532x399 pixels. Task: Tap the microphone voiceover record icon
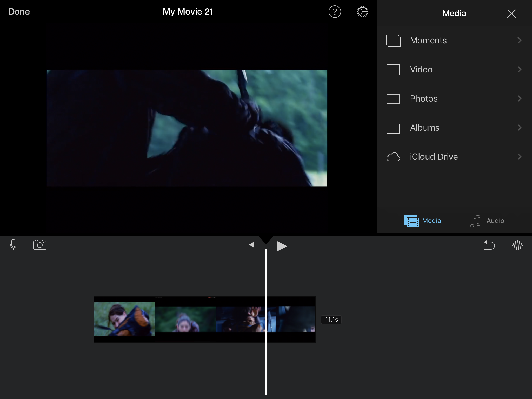(x=13, y=245)
